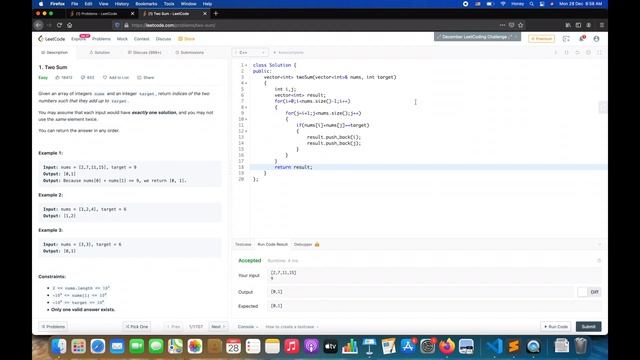Switch to the Testcase tab
640x360 pixels.
pos(243,244)
